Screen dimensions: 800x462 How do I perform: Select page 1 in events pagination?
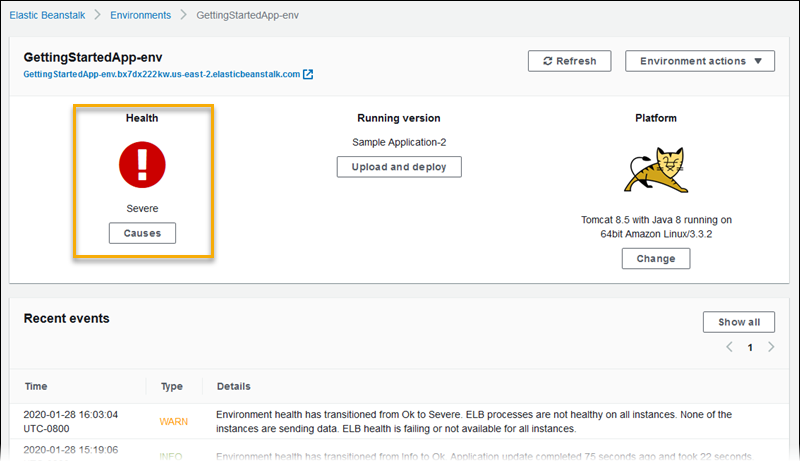point(750,347)
